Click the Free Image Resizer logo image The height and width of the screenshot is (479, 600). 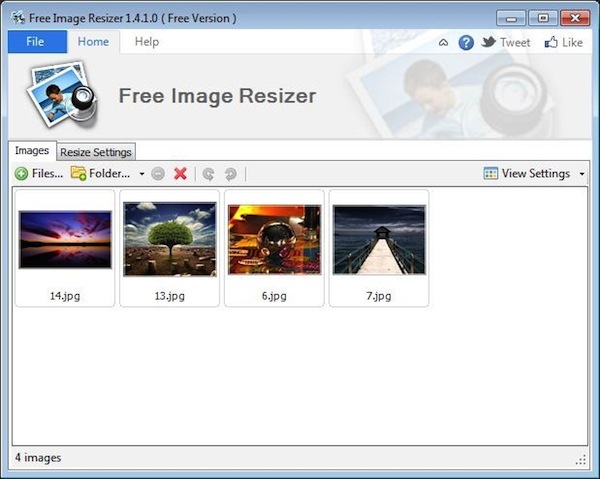(62, 96)
